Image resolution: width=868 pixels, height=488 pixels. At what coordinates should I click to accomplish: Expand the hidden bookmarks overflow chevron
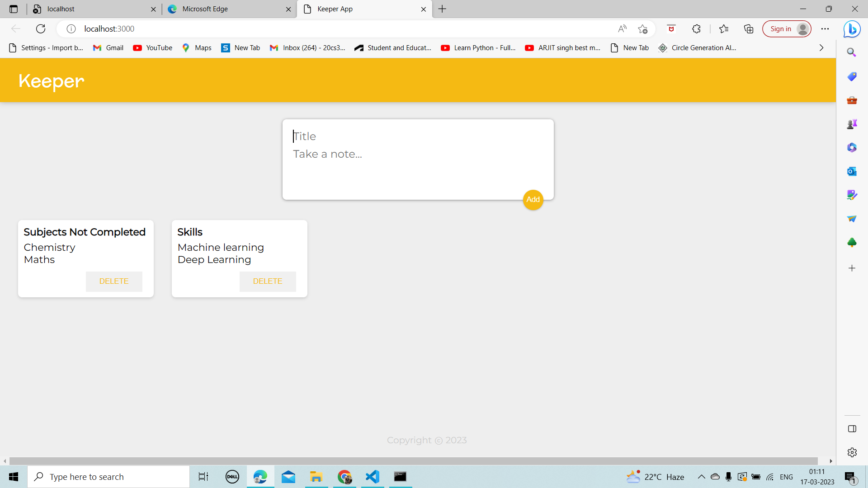(x=821, y=48)
